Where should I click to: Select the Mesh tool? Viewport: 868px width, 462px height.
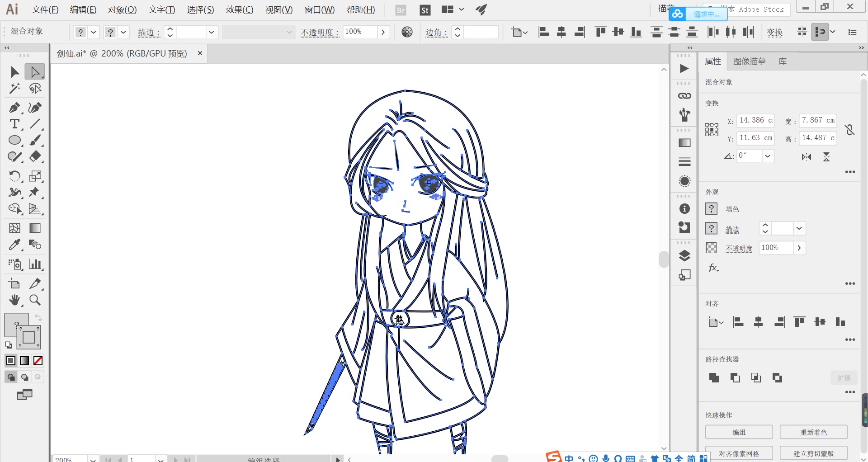tap(14, 228)
